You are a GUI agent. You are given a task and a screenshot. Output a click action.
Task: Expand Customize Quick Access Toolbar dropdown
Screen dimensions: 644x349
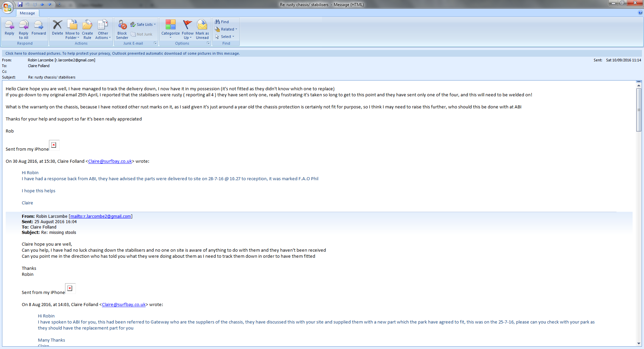(59, 4)
